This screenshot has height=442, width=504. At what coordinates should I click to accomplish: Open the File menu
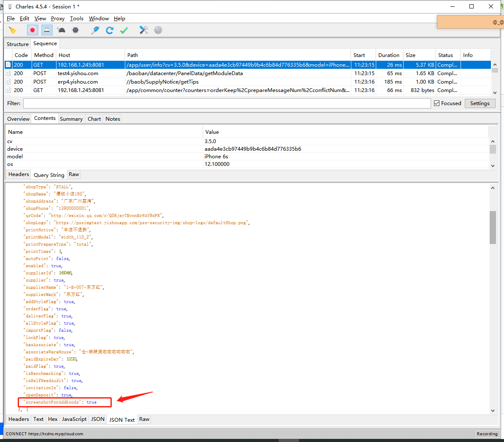click(x=11, y=18)
